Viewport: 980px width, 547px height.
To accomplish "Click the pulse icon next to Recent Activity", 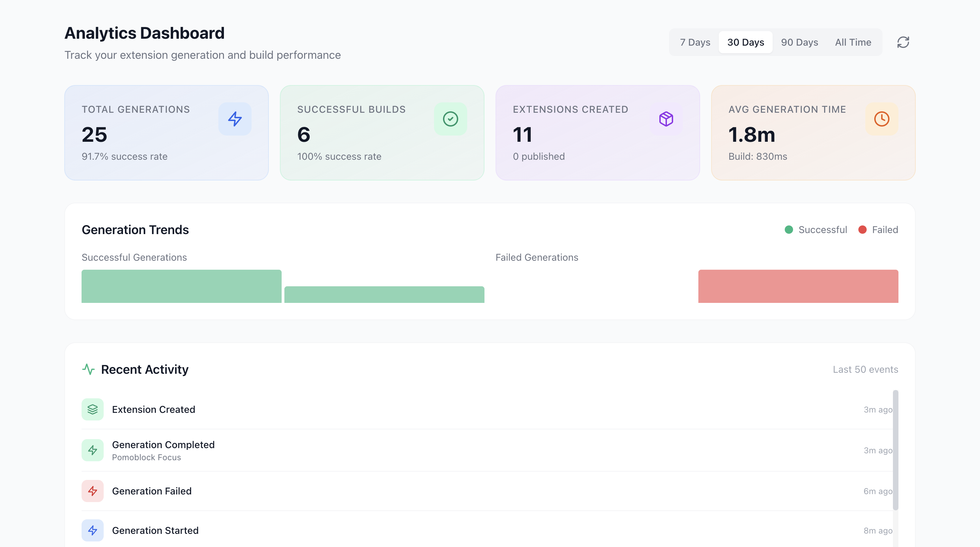I will coord(89,369).
